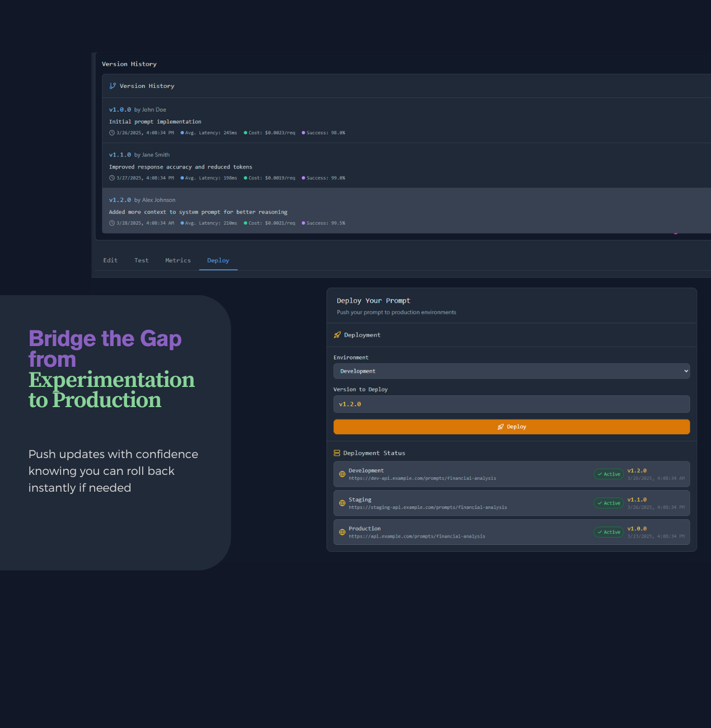Viewport: 711px width, 728px height.
Task: Open the staging-api.example.com prompt URL
Action: coord(428,507)
